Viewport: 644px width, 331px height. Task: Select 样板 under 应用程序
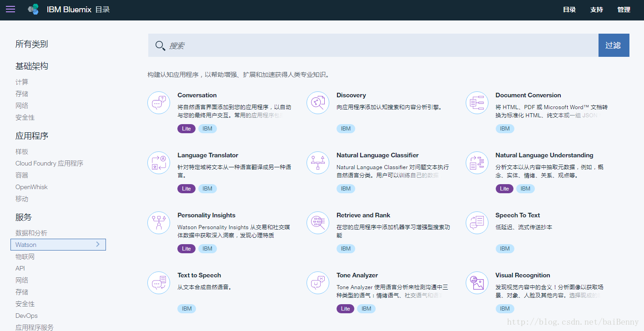[22, 151]
